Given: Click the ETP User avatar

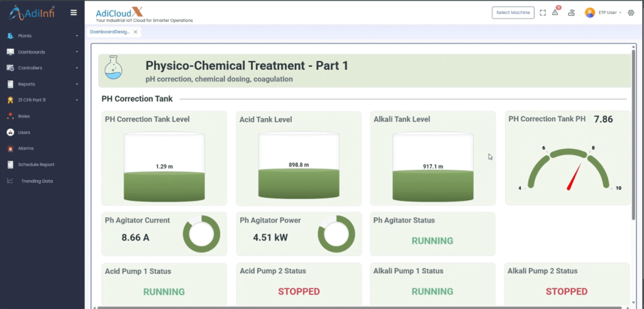Looking at the screenshot, I should coord(590,13).
